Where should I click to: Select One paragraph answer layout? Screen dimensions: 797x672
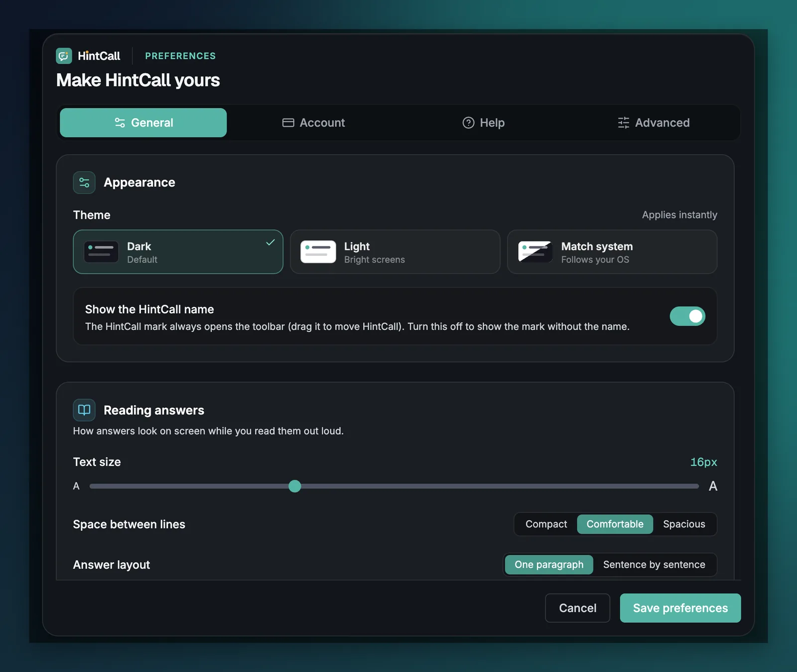click(x=549, y=564)
